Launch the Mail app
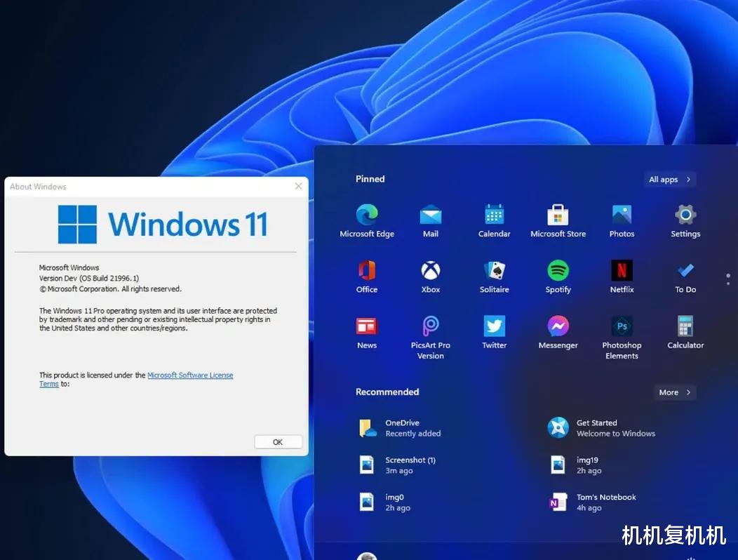738x560 pixels. [430, 220]
